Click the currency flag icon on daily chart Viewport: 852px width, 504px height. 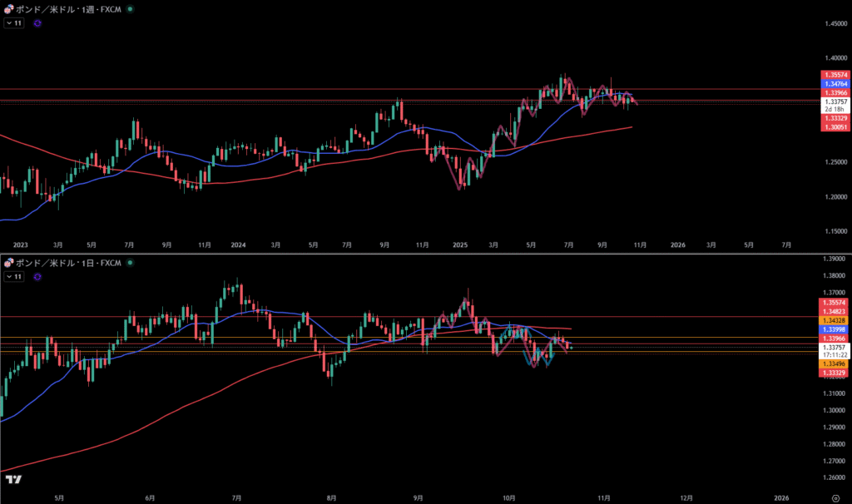8,263
